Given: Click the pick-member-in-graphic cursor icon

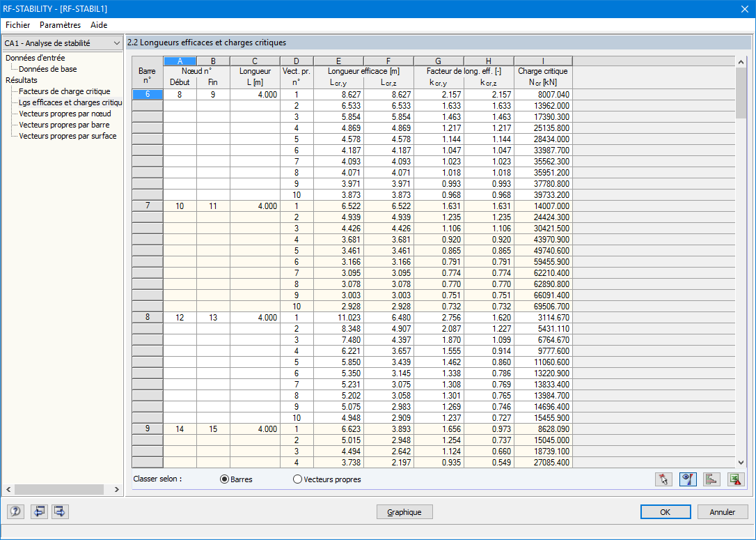Looking at the screenshot, I should [x=664, y=479].
